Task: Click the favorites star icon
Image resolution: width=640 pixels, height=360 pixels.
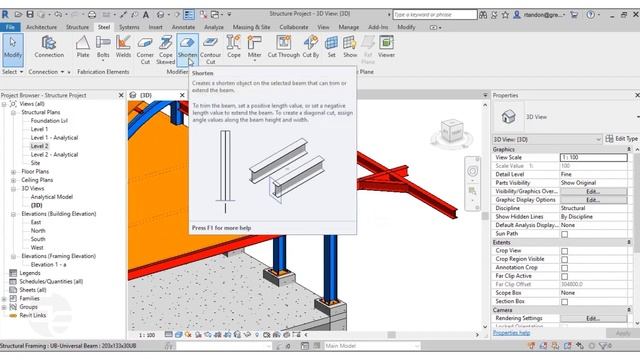Action: pos(505,15)
